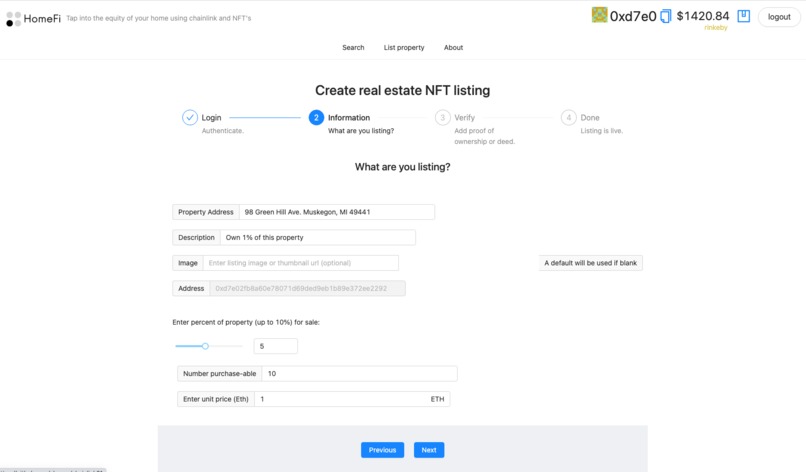Click the disabled Address field
Screen dimensions: 806x472
[x=307, y=288]
